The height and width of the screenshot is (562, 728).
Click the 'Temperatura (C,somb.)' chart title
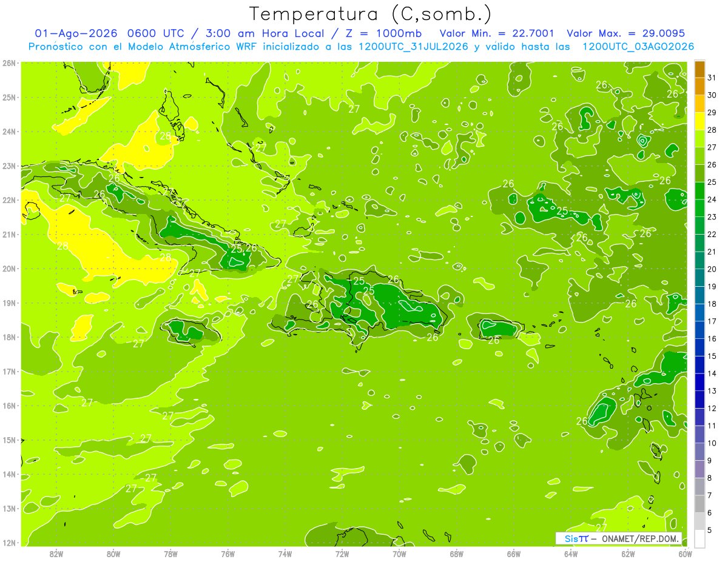[x=371, y=14]
